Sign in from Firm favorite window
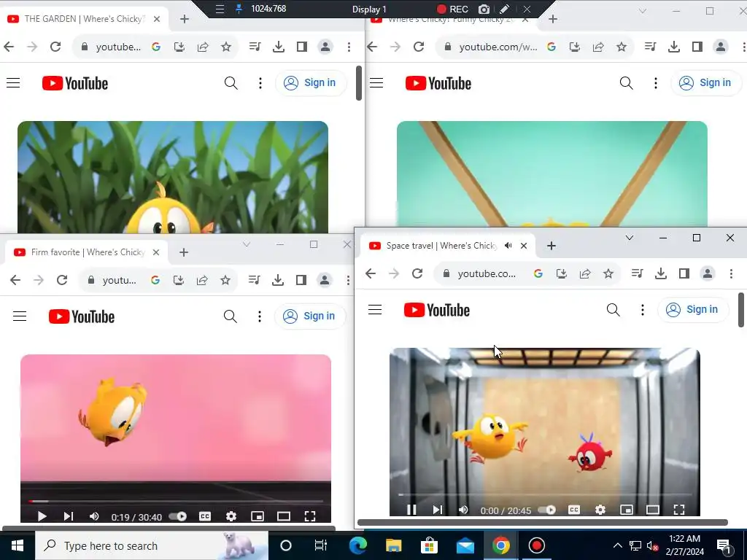The image size is (747, 560). coord(309,316)
